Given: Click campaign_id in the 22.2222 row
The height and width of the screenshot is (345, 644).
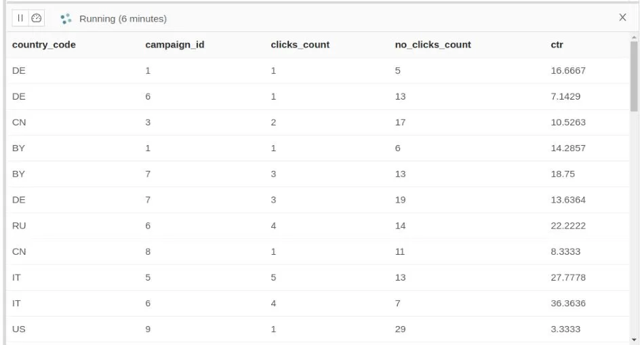Looking at the screenshot, I should click(148, 226).
